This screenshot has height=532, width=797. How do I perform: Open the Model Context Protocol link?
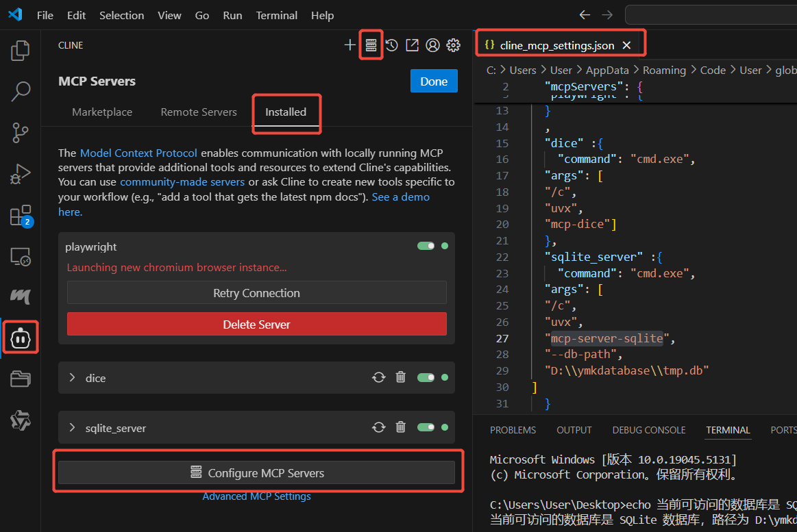pos(138,153)
